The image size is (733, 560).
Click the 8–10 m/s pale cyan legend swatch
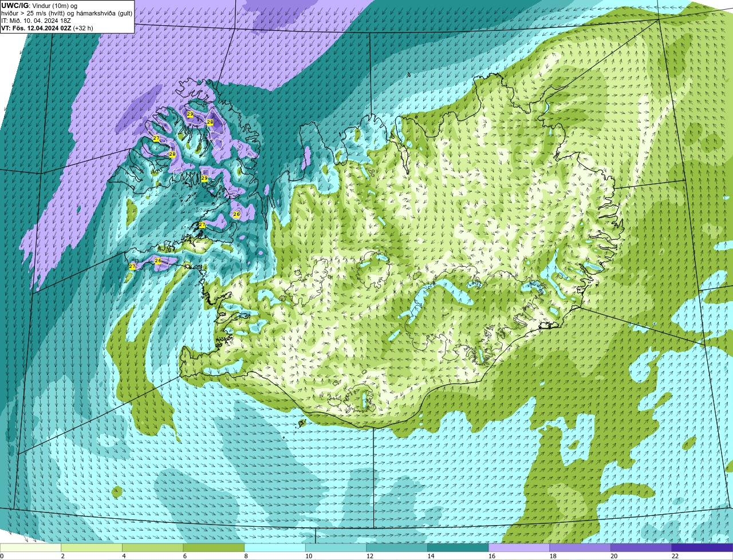coord(274,547)
